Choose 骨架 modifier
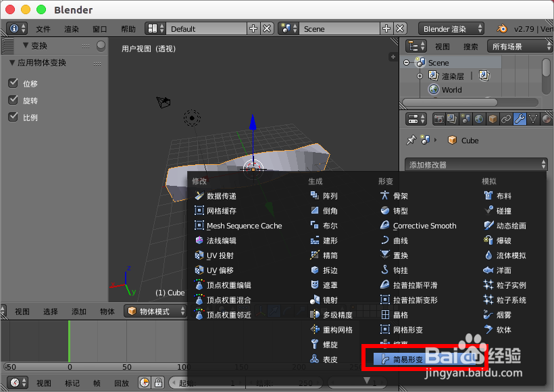 (x=394, y=196)
